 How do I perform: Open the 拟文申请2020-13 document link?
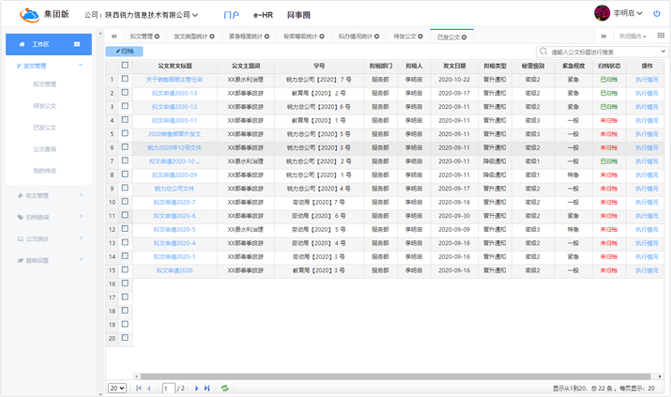click(174, 93)
